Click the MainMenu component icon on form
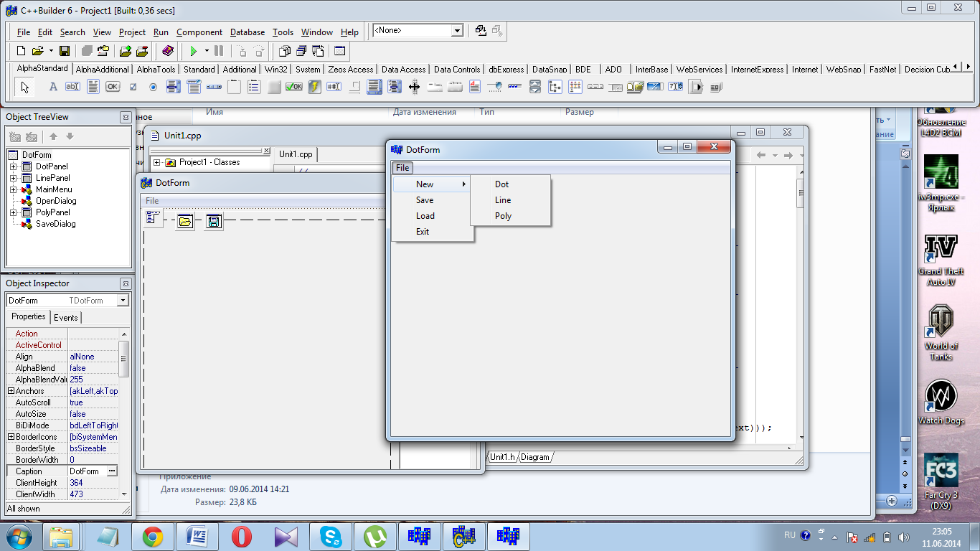The height and width of the screenshot is (551, 980). click(153, 218)
